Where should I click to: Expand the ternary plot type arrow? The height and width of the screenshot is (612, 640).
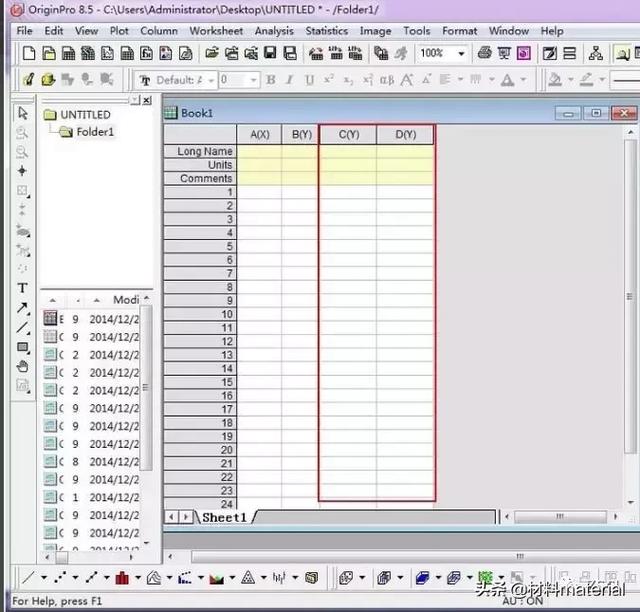pyautogui.click(x=263, y=577)
